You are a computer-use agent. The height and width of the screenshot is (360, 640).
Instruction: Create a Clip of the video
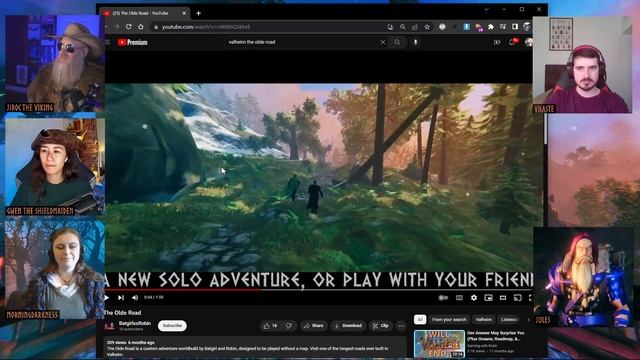tap(380, 326)
